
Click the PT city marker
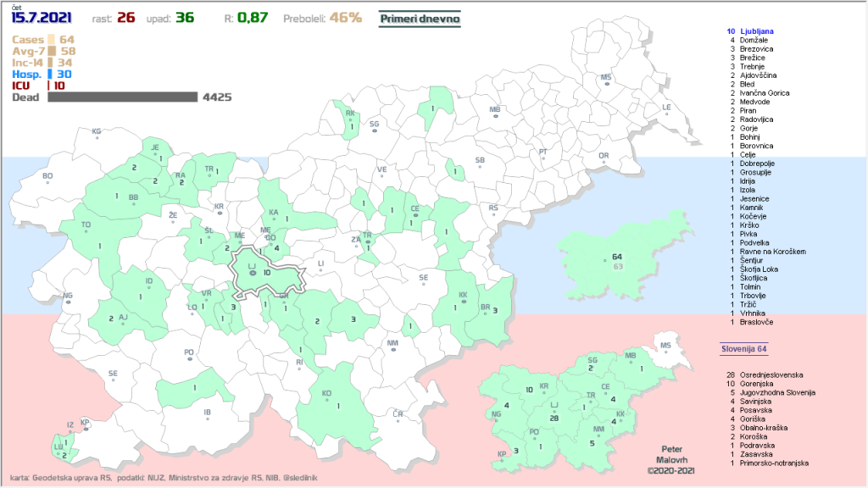click(543, 154)
